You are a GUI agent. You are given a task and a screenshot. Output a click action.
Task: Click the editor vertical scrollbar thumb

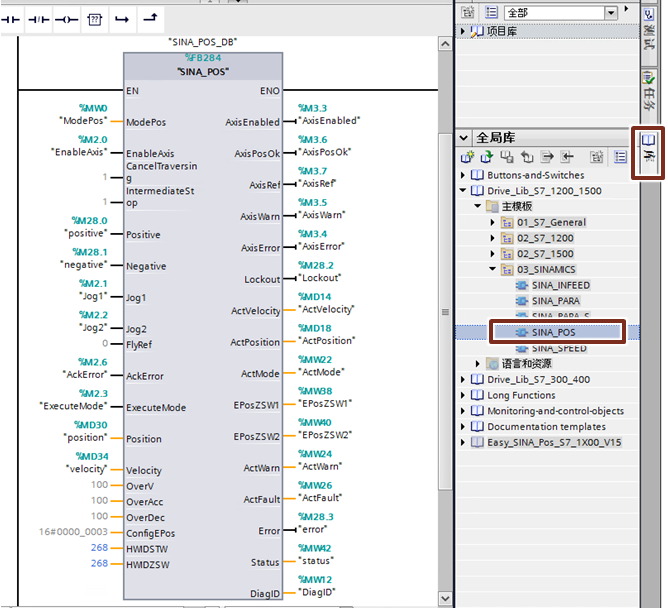coord(445,312)
